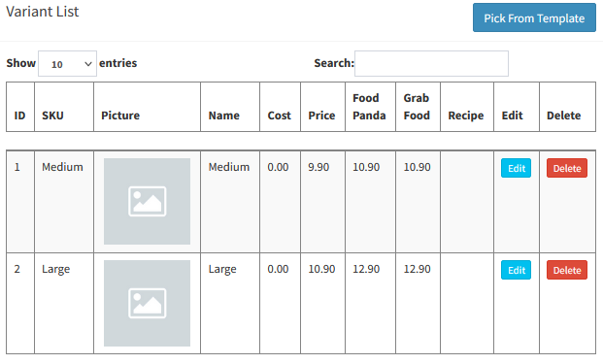603x364 pixels.
Task: Click the Food Panda column header
Action: 370,107
